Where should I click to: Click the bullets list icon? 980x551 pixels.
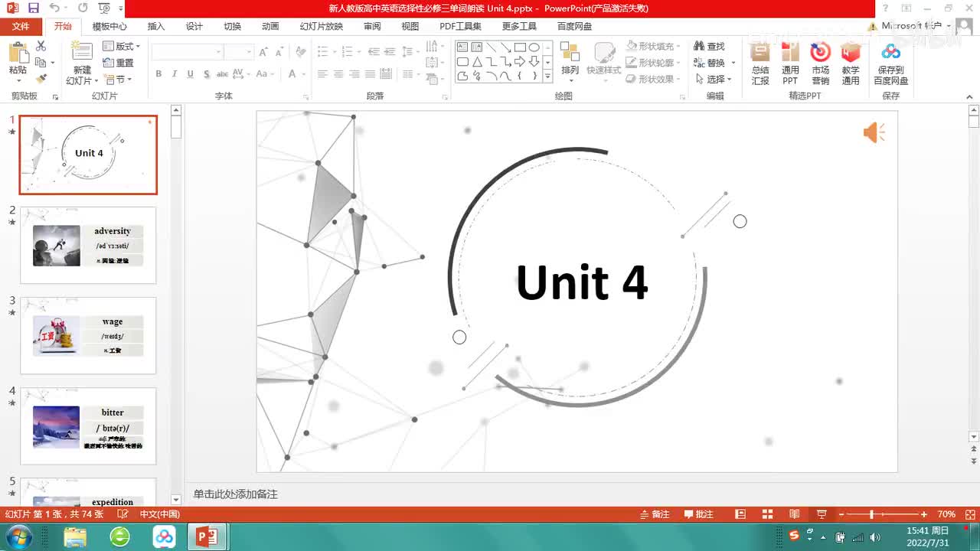(x=325, y=52)
